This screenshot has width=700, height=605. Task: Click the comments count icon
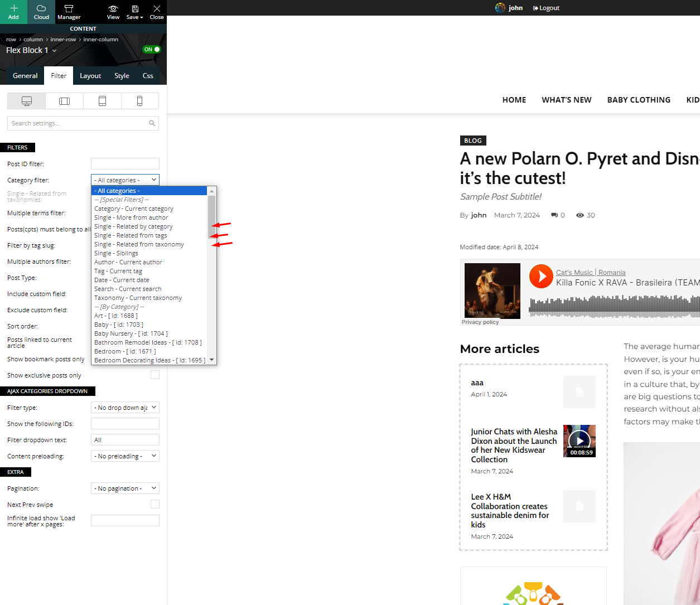point(554,215)
